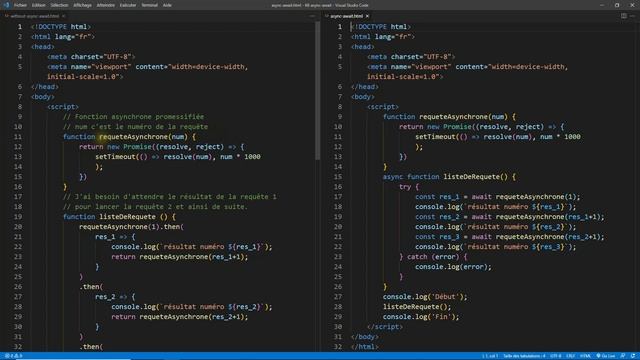Click 'setTimeout' line in the right editor
The width and height of the screenshot is (640, 360).
498,137
